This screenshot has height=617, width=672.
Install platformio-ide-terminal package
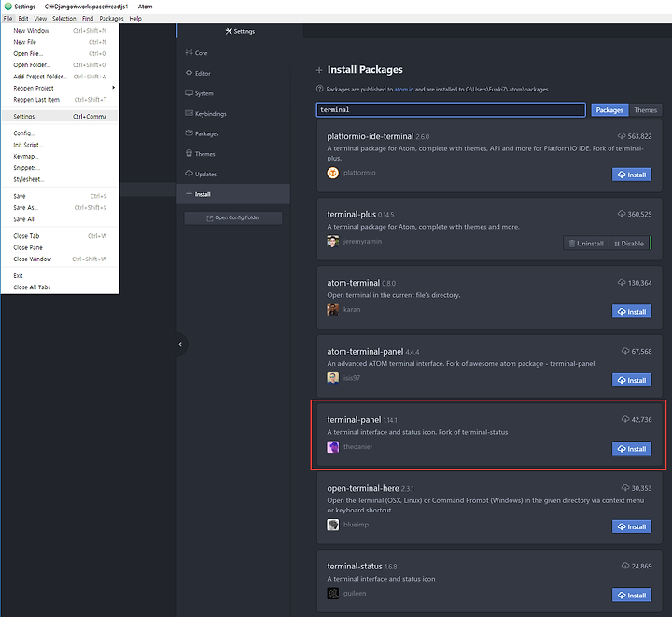[x=632, y=175]
